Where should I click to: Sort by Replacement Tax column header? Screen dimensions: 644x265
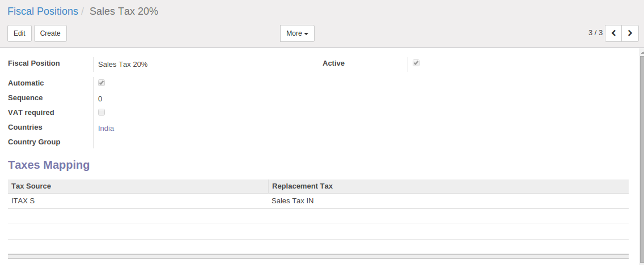point(302,186)
